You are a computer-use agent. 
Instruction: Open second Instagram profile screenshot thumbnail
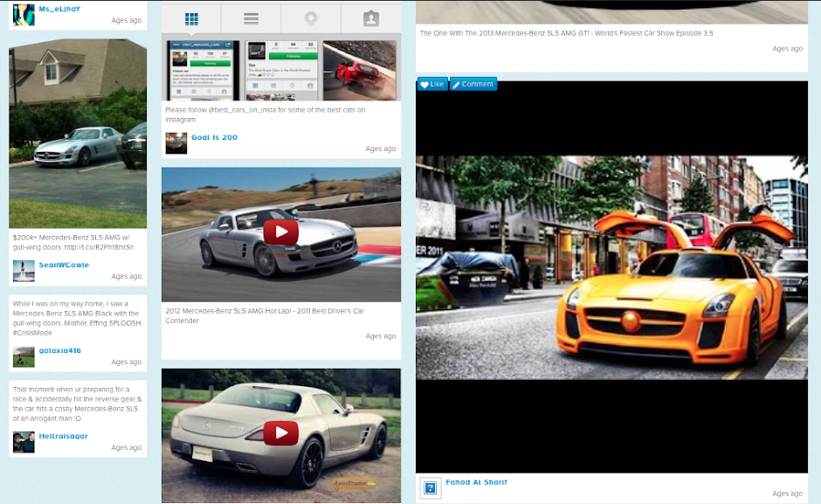(281, 71)
